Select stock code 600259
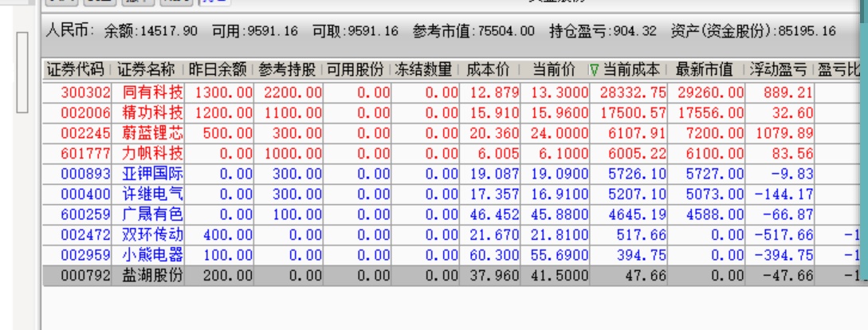The image size is (868, 330). click(86, 214)
